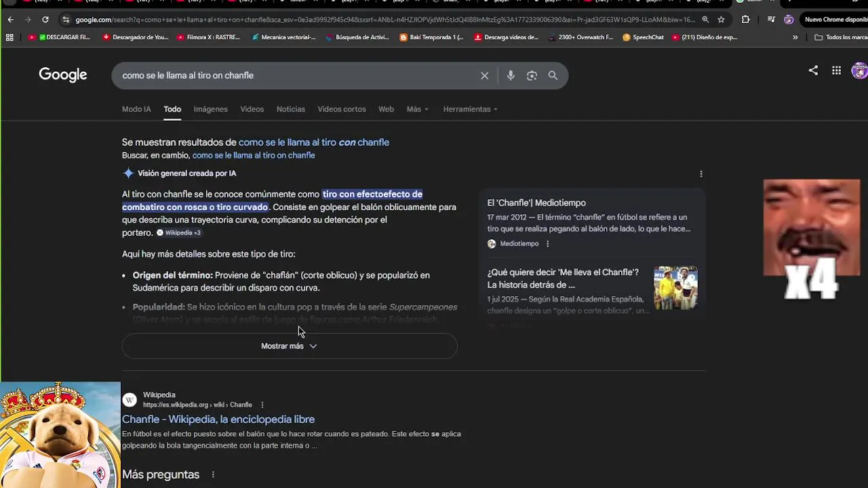This screenshot has width=868, height=488.
Task: Switch to the Videos cortos tab
Action: tap(342, 109)
